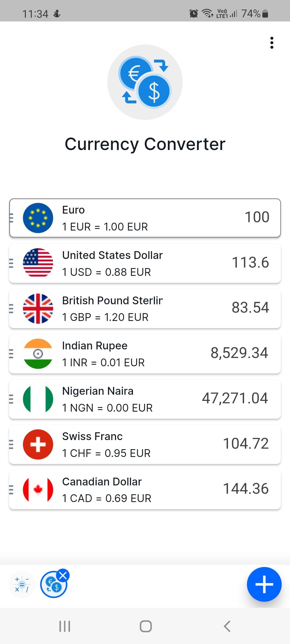Select the US Dollar amount 113.6
The image size is (290, 644).
250,262
